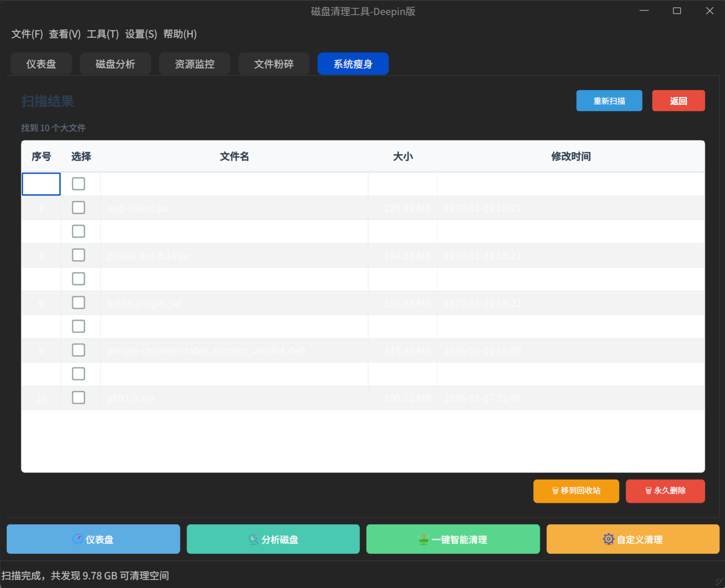This screenshot has width=725, height=588.
Task: Open the 工具(T) menu
Action: [x=103, y=34]
